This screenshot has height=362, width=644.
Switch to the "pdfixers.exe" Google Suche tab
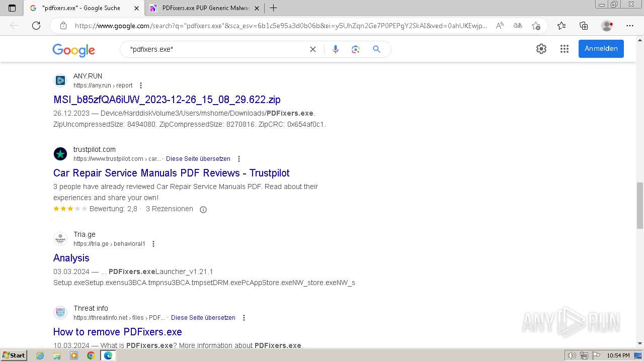pyautogui.click(x=84, y=8)
